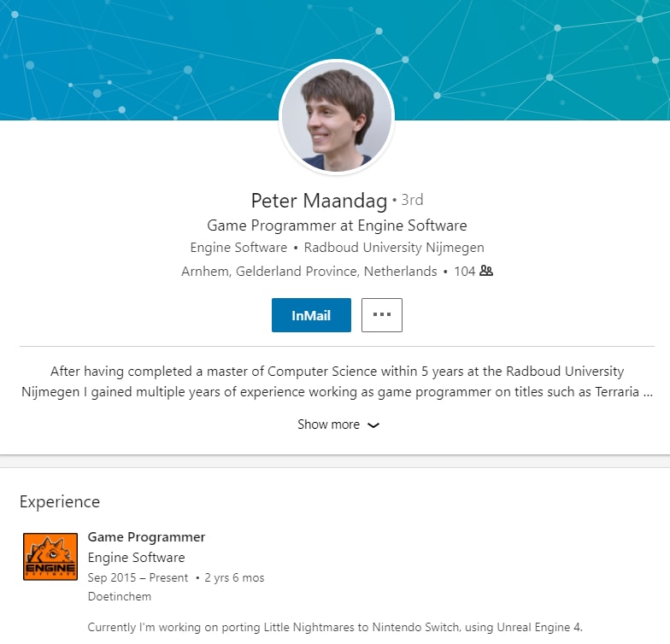Open Radboud University Nijmegen link
The image size is (670, 644).
(394, 248)
